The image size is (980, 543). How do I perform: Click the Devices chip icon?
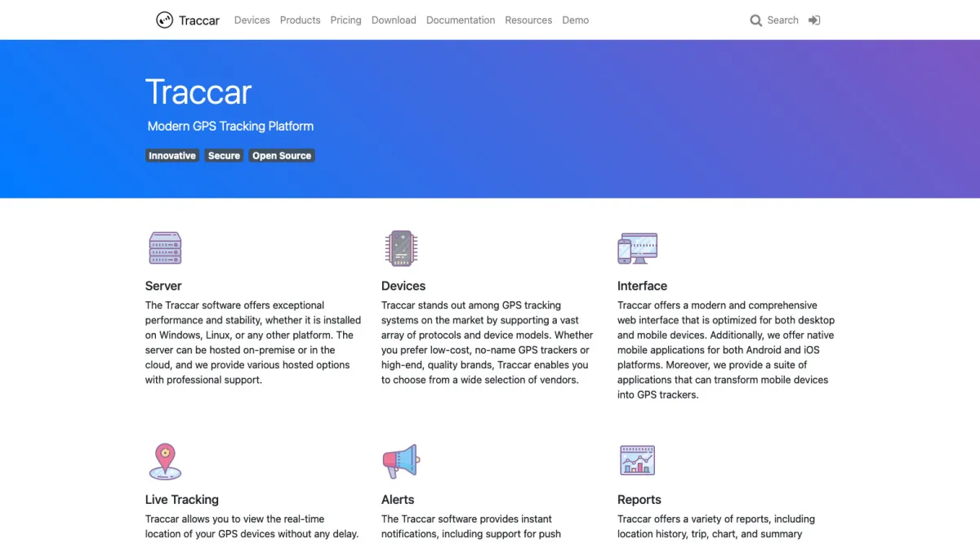[401, 247]
